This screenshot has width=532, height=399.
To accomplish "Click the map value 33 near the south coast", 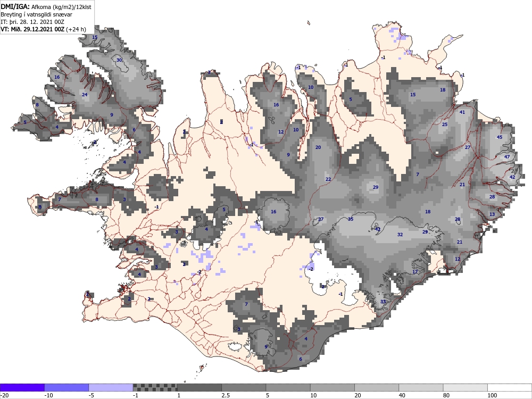I will 383,301.
